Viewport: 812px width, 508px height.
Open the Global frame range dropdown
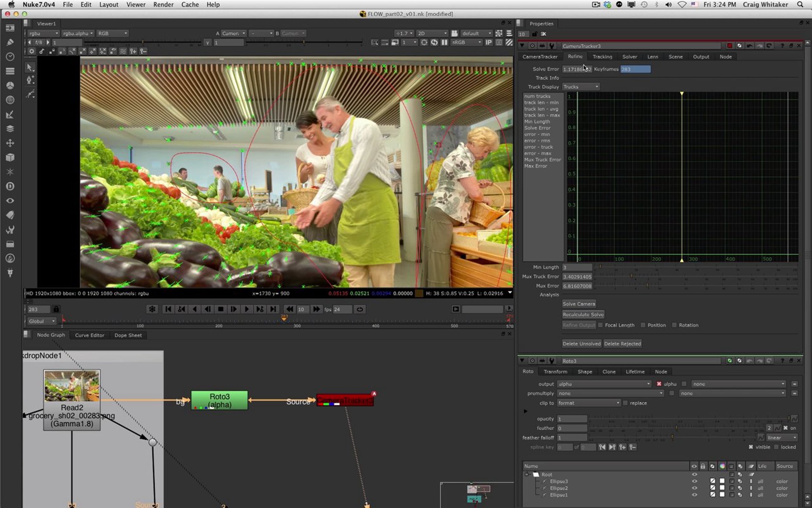coord(41,321)
